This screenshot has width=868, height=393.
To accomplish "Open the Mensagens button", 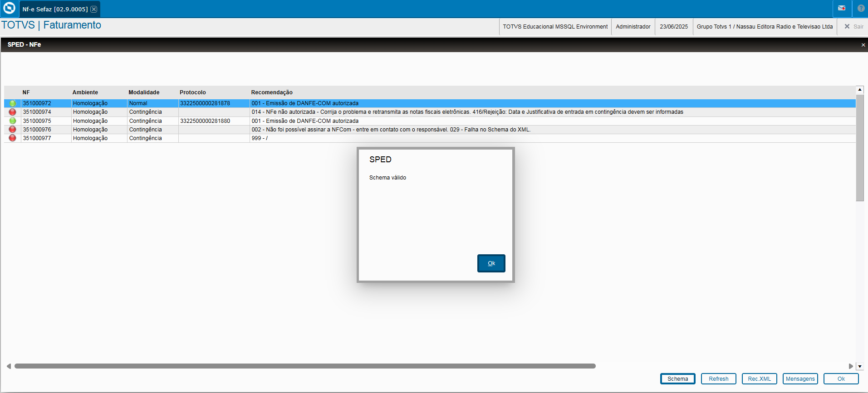I will [x=800, y=379].
